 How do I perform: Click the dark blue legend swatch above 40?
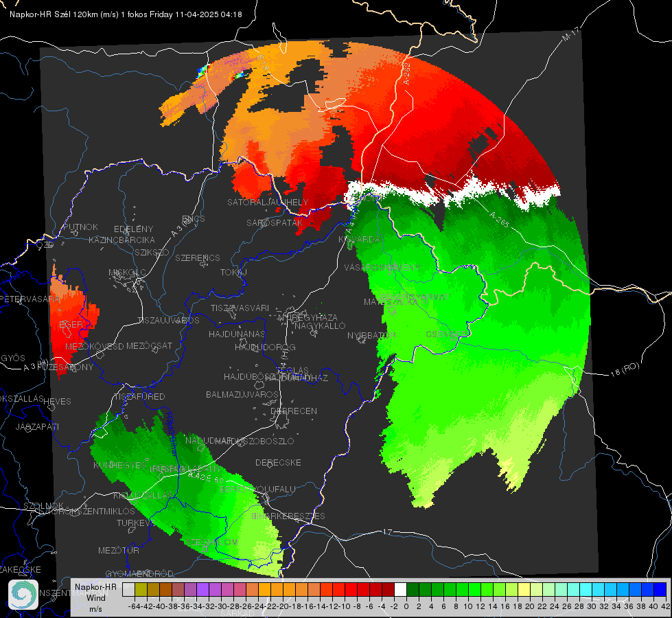[x=660, y=590]
